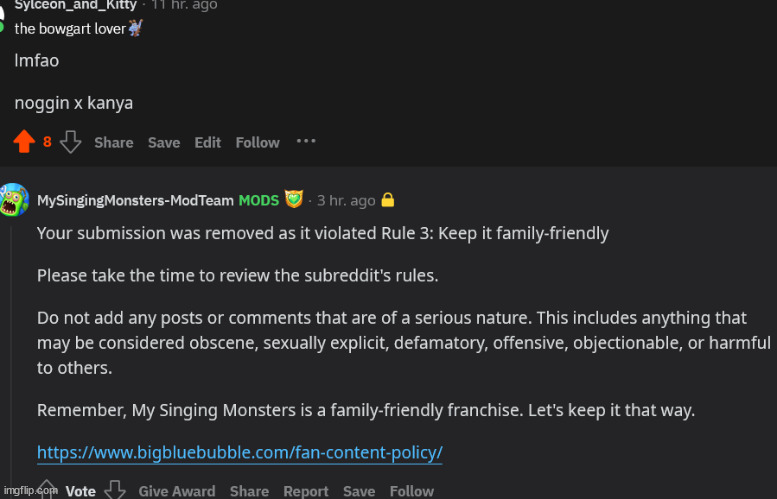Save the noggin x kanya comment

point(164,143)
